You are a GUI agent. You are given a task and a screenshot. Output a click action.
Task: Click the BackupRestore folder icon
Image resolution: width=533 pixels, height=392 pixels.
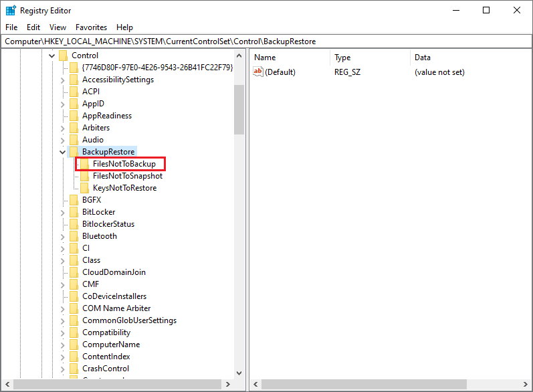coord(74,152)
